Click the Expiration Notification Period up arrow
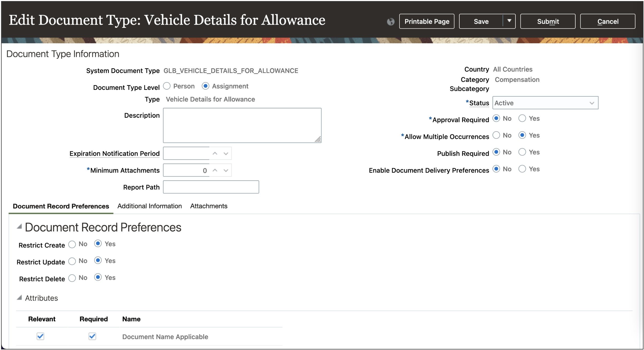 [x=215, y=153]
